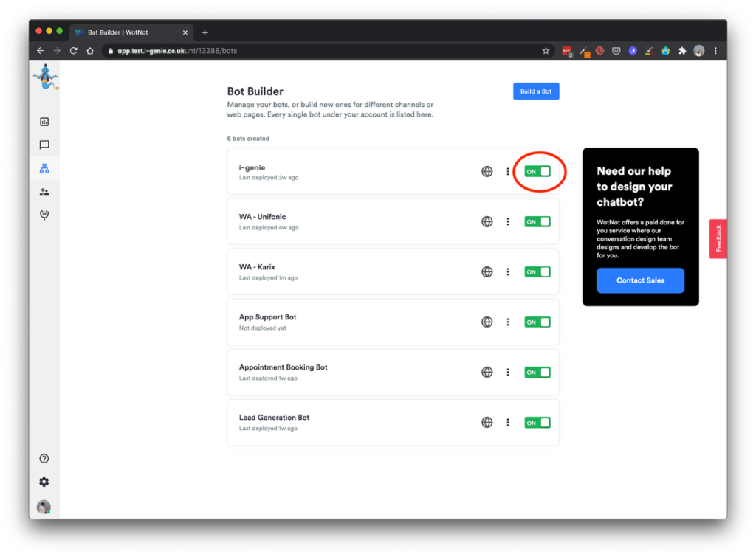This screenshot has height=557, width=756.
Task: Toggle off the i-genie bot switch
Action: click(x=537, y=171)
